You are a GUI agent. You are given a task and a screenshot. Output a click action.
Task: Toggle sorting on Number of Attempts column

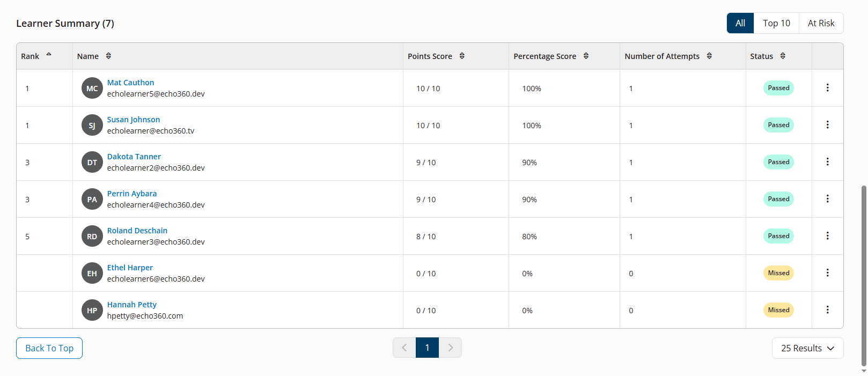(x=709, y=56)
